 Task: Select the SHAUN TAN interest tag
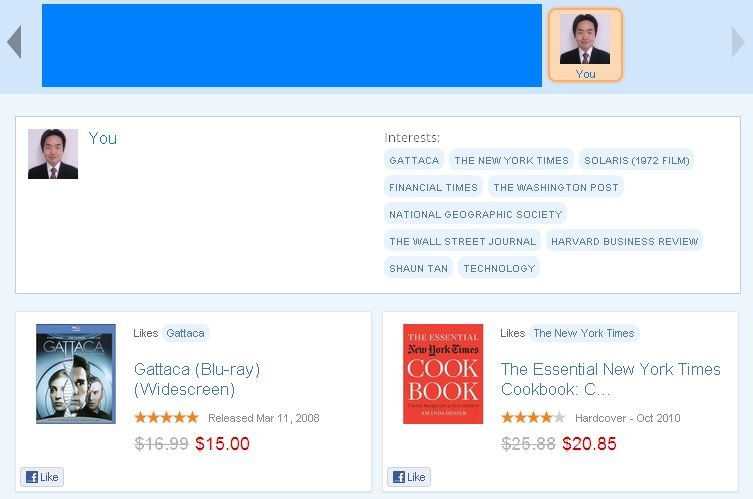(418, 268)
